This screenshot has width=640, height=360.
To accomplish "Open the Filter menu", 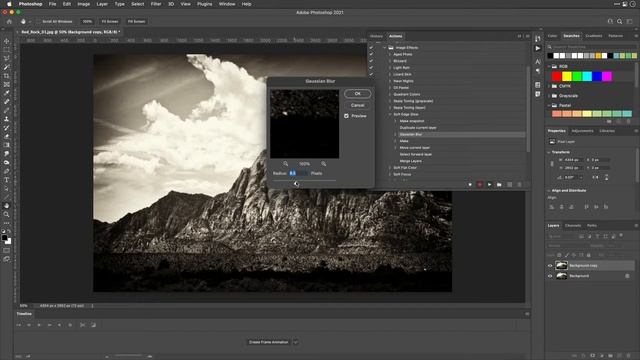I will click(156, 4).
